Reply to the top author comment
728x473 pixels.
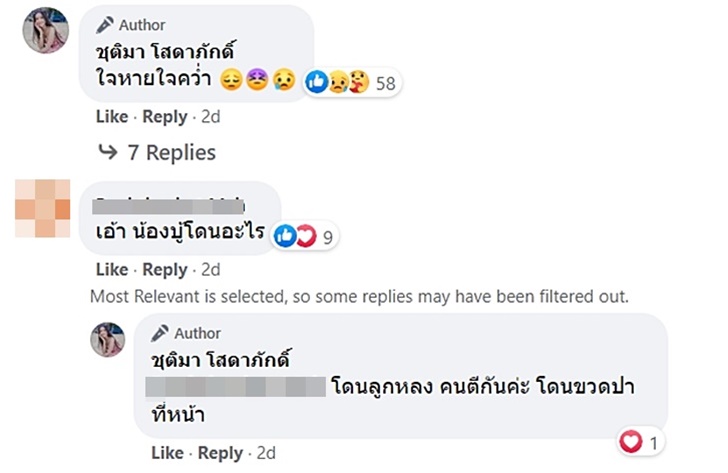tap(165, 117)
